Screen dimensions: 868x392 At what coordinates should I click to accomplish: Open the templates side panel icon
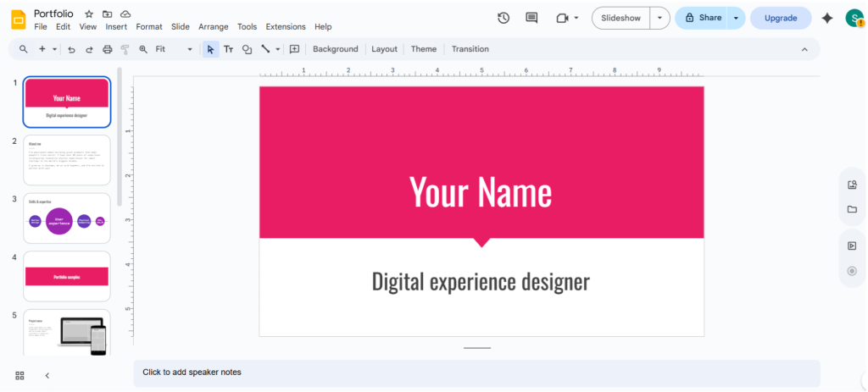tap(853, 185)
